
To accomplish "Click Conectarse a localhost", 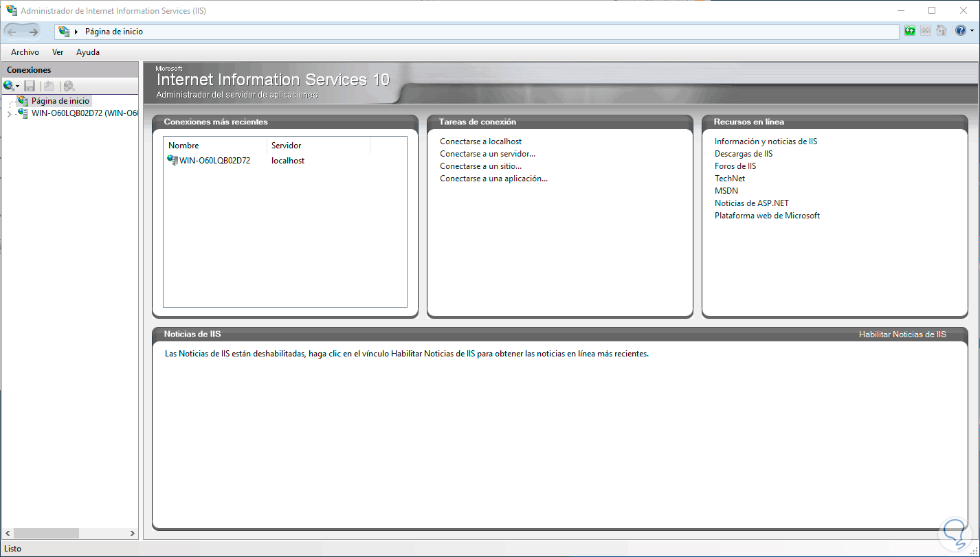I will pyautogui.click(x=481, y=141).
